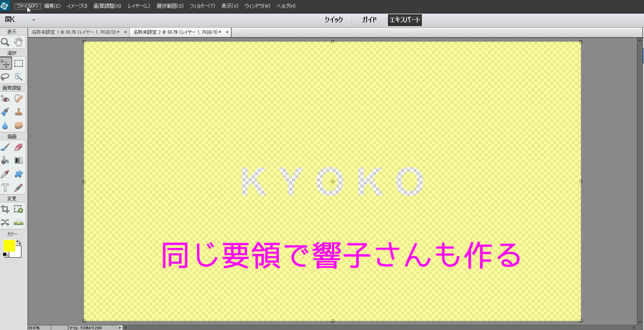
Task: Select the Zoom magnifier tool
Action: point(5,42)
